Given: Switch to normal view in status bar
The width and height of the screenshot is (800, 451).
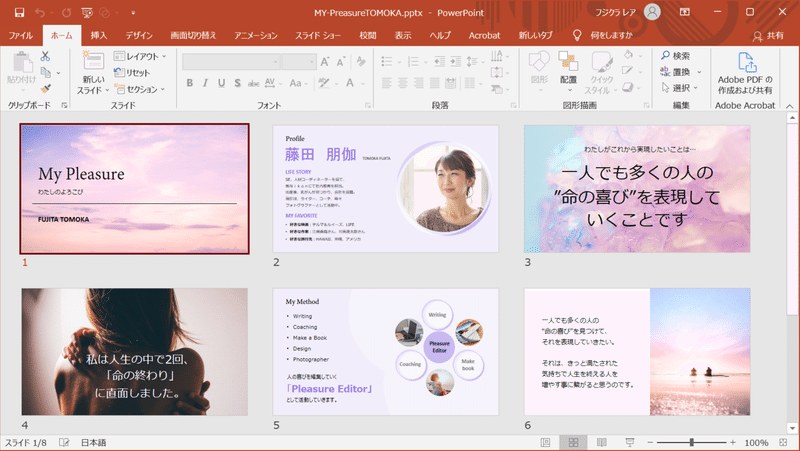Looking at the screenshot, I should pos(545,442).
